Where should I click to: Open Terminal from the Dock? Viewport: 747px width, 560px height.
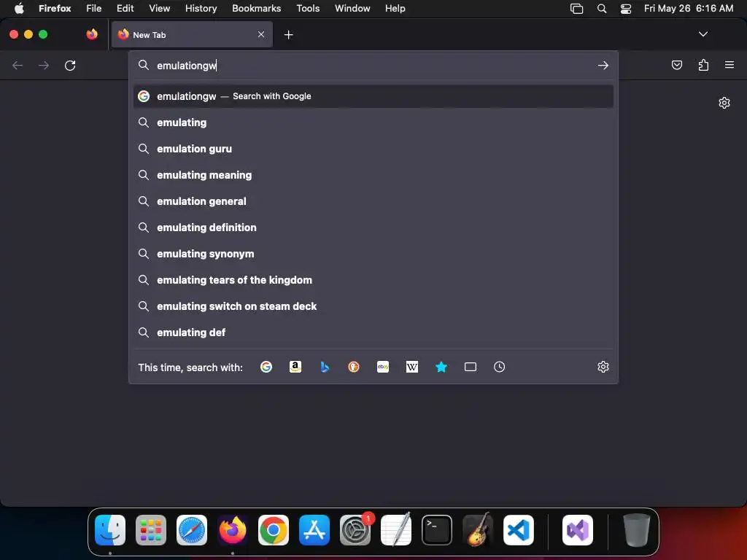437,530
